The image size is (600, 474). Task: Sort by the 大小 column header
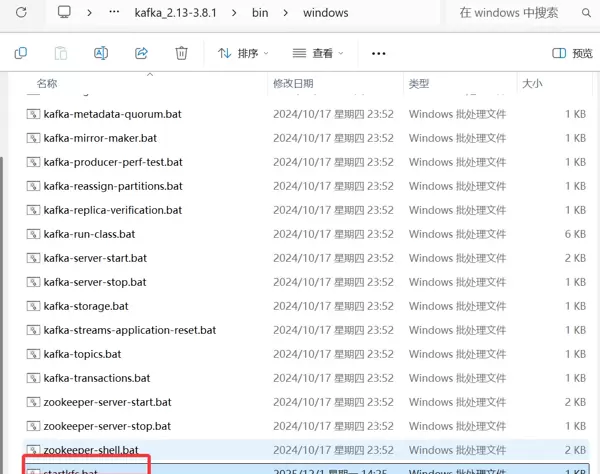pyautogui.click(x=533, y=84)
